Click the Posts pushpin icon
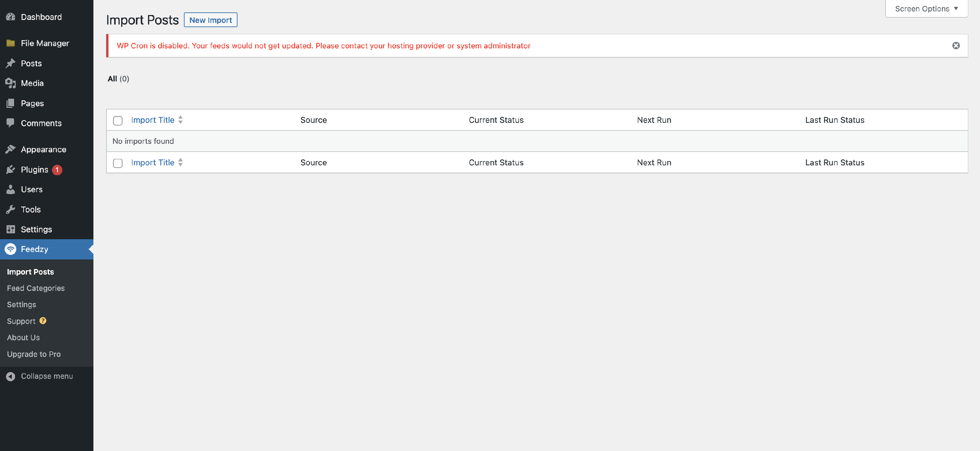 click(11, 63)
